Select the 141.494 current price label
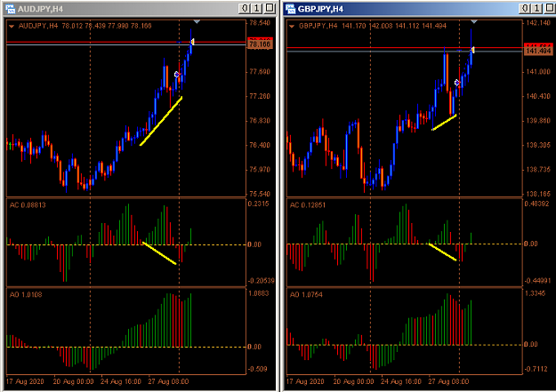Image resolution: width=556 pixels, height=392 pixels. 538,51
